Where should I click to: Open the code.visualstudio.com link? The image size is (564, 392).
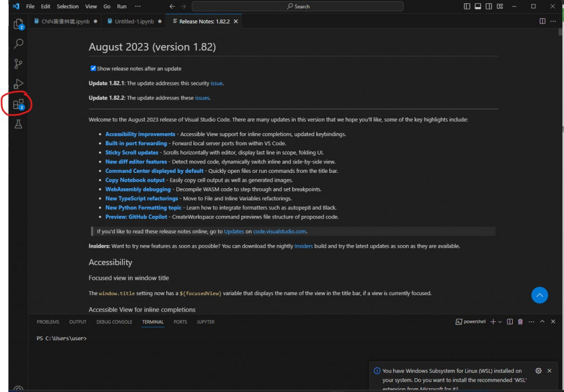pyautogui.click(x=279, y=231)
